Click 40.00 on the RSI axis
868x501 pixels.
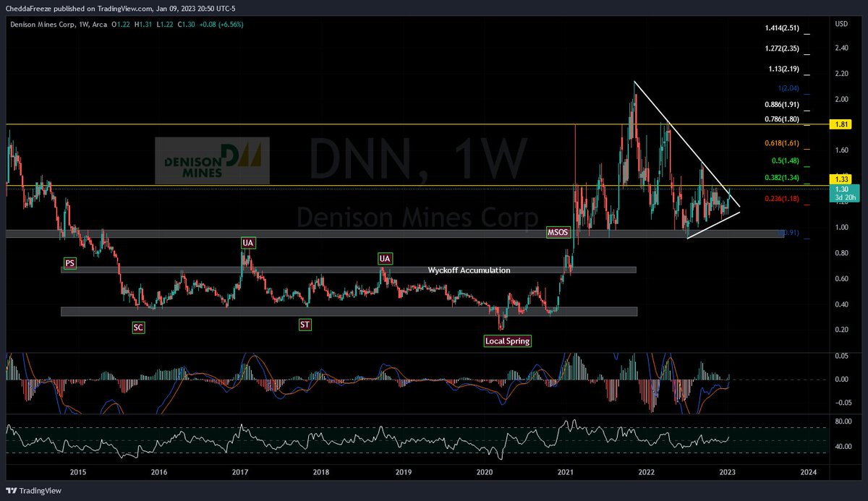coord(843,447)
